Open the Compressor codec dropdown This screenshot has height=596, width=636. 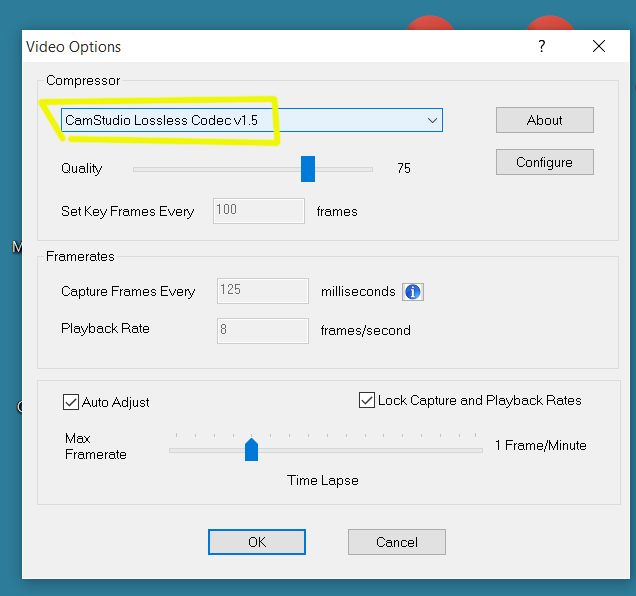(250, 120)
